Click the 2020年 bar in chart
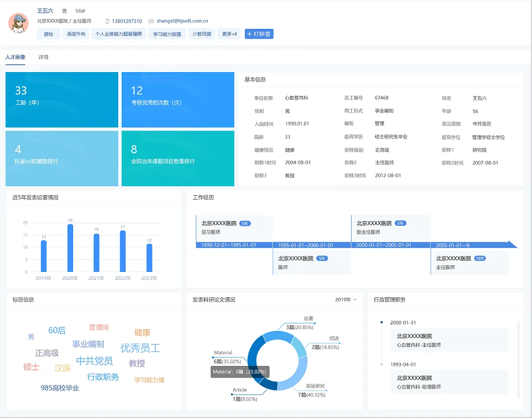The image size is (532, 418). 70,248
